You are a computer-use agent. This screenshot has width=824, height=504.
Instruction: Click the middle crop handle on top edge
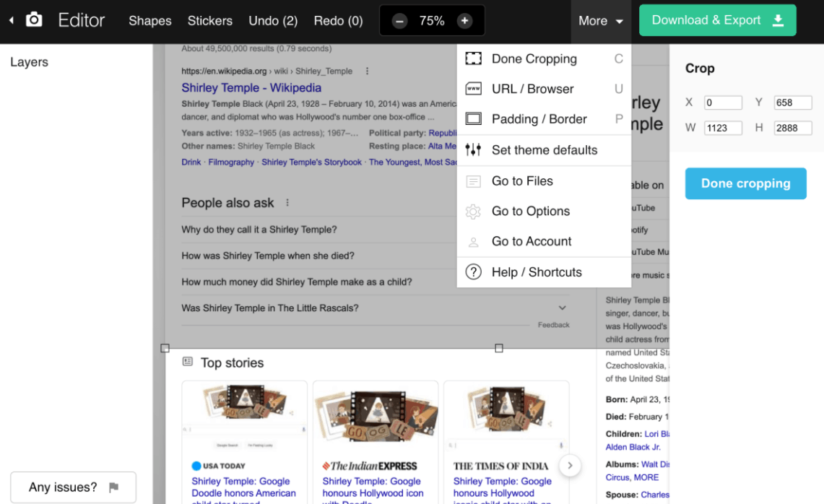click(499, 348)
